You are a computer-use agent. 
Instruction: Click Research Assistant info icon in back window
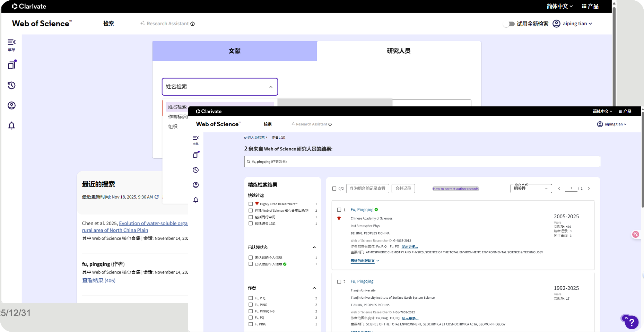[x=192, y=24]
